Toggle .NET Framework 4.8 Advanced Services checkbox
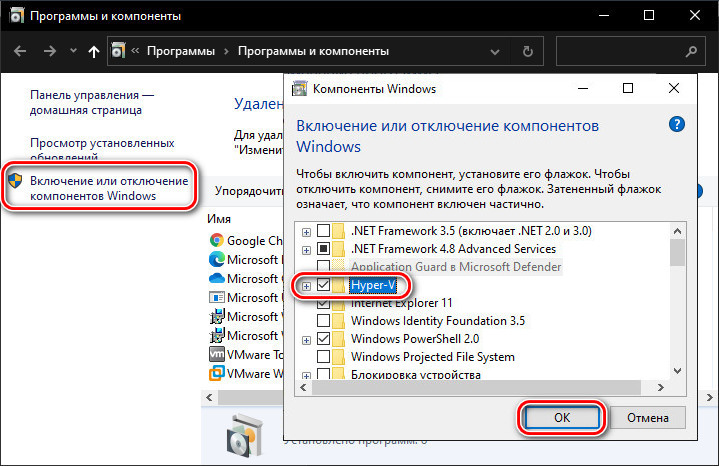 pyautogui.click(x=323, y=249)
